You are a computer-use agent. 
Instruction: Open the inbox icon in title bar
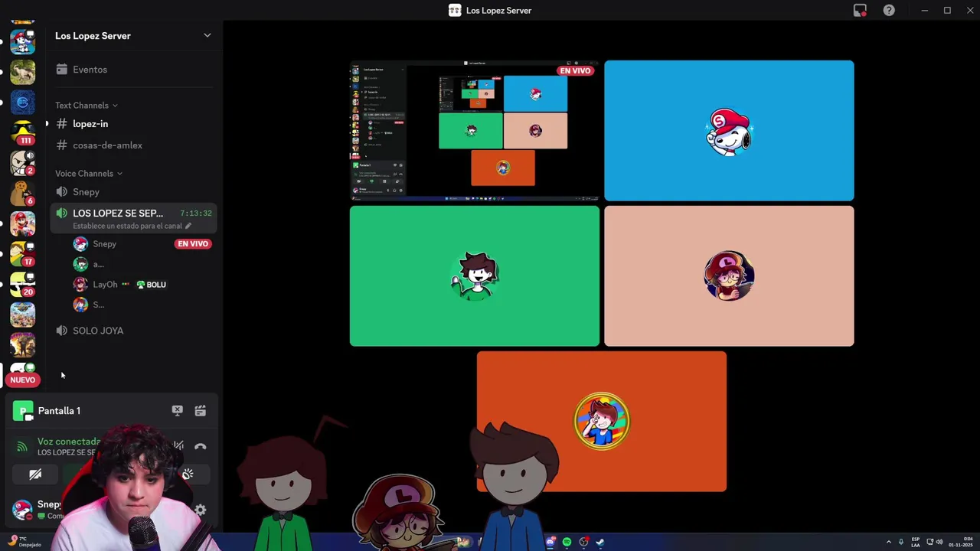coord(860,11)
